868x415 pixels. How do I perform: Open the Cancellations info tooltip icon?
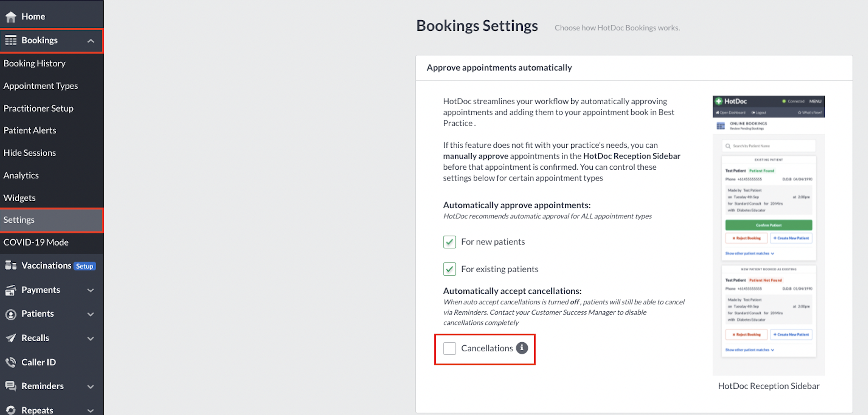[522, 348]
